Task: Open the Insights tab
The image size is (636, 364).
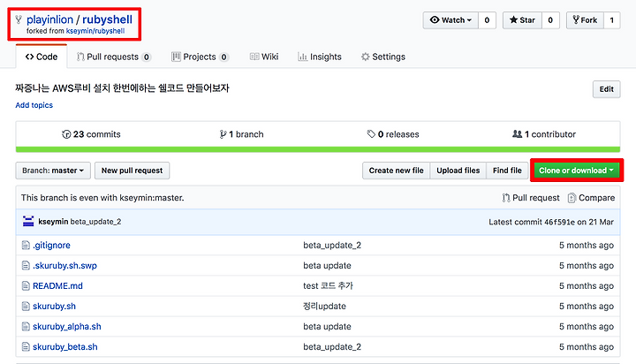Action: tap(320, 57)
